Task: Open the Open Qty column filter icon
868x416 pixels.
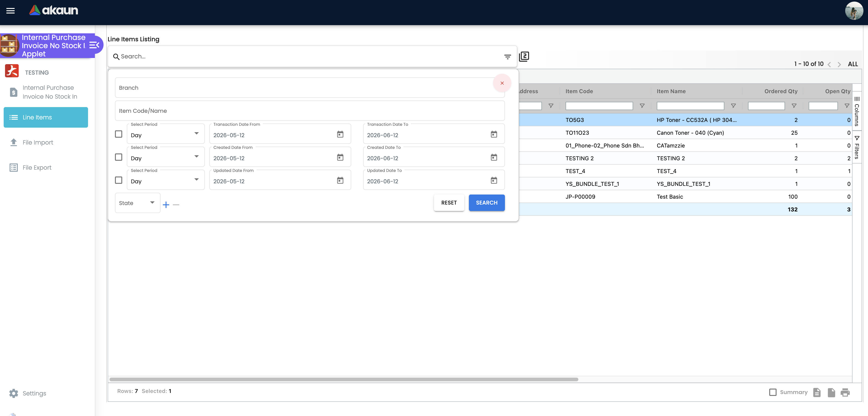Action: click(x=847, y=106)
